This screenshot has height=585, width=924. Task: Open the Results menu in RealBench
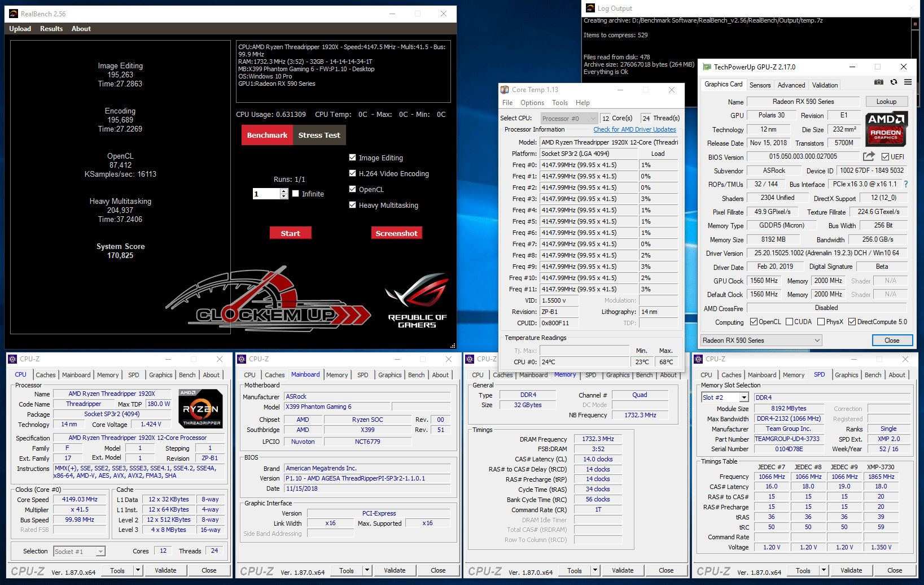coord(51,29)
